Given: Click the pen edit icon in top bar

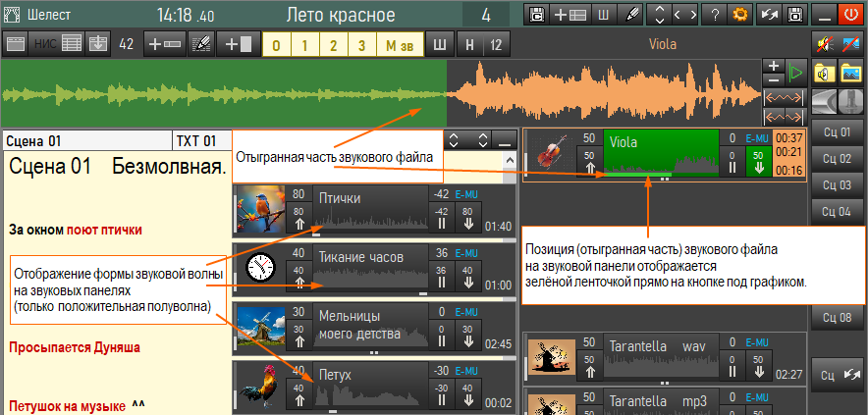Looking at the screenshot, I should tap(629, 15).
